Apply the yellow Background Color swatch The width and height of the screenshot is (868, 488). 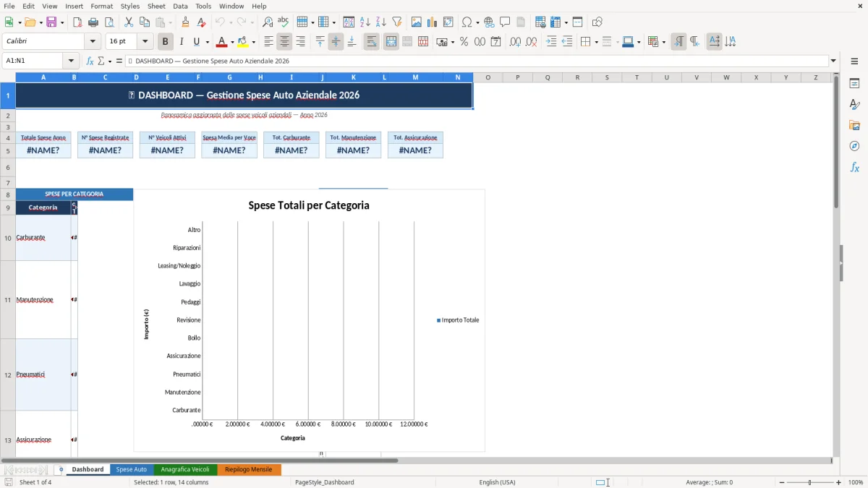click(244, 42)
